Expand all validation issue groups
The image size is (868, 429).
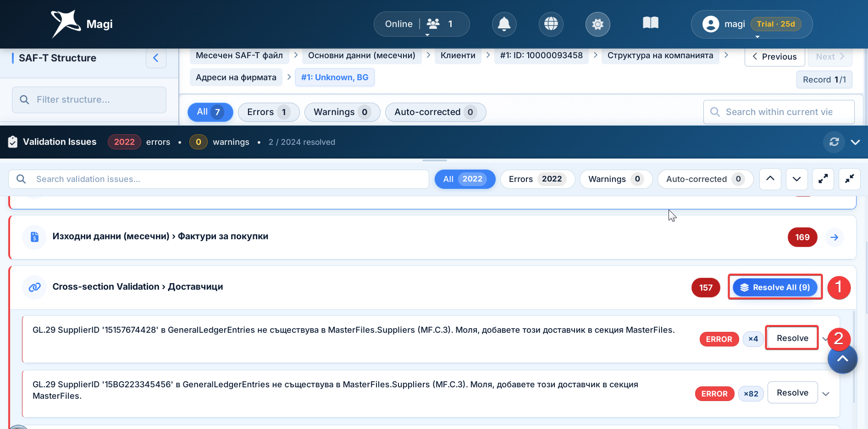point(823,179)
